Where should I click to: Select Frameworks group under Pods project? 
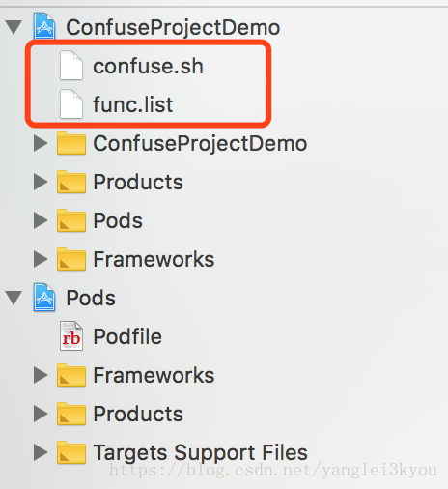pyautogui.click(x=154, y=375)
